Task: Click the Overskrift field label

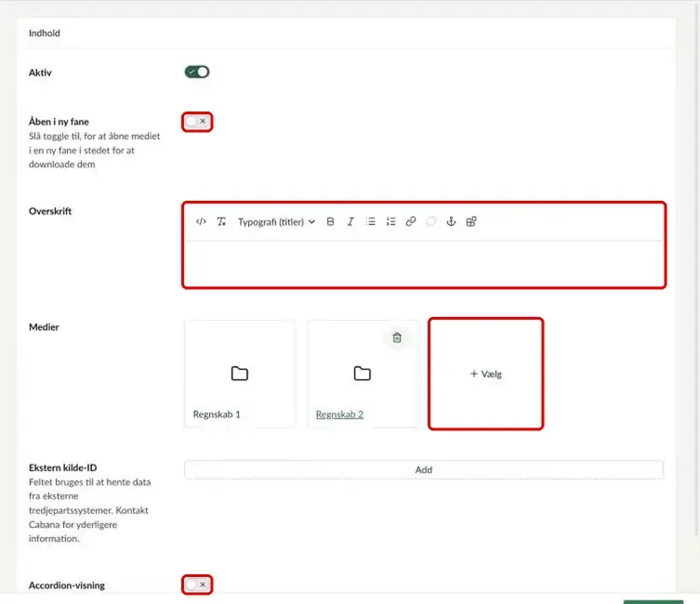Action: [x=50, y=211]
